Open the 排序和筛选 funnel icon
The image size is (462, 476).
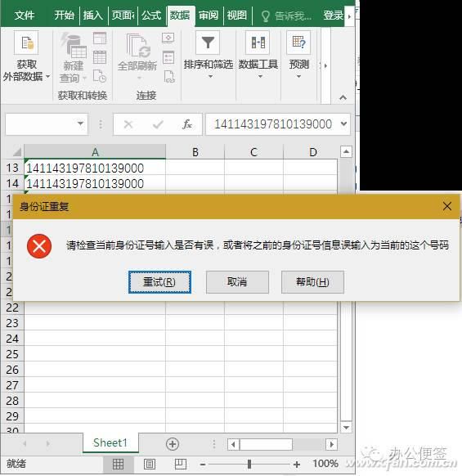tap(208, 43)
